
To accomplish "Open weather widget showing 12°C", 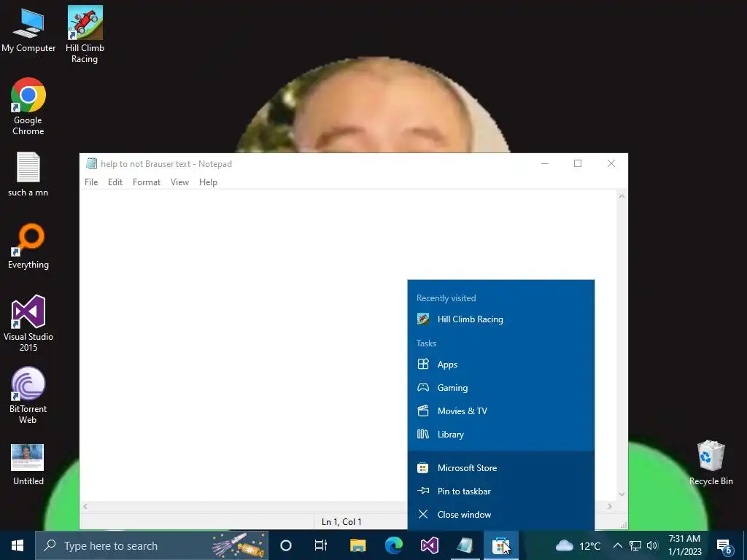I will (578, 545).
